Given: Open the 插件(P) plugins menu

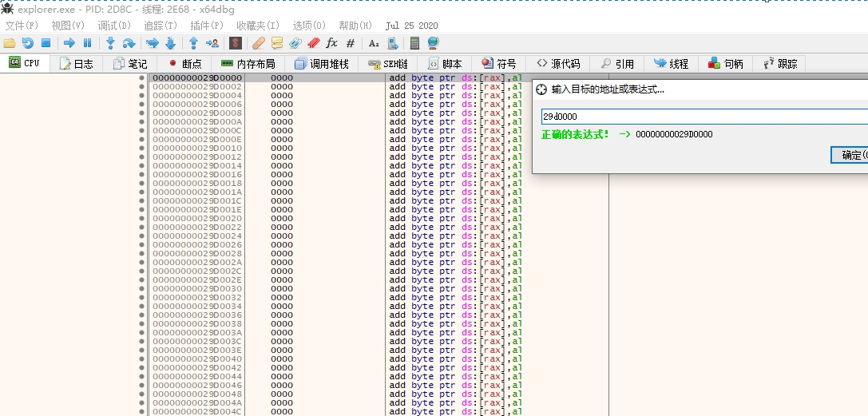Looking at the screenshot, I should tap(205, 26).
